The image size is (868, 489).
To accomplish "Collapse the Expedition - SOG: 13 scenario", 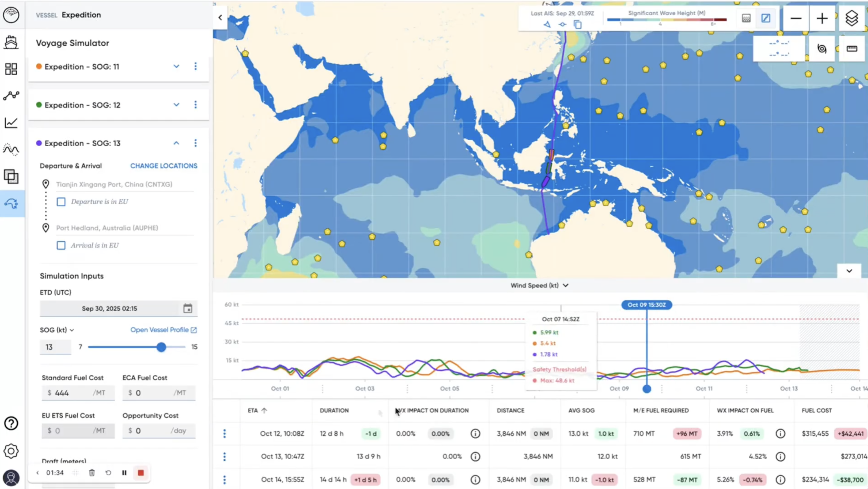I will click(x=176, y=143).
